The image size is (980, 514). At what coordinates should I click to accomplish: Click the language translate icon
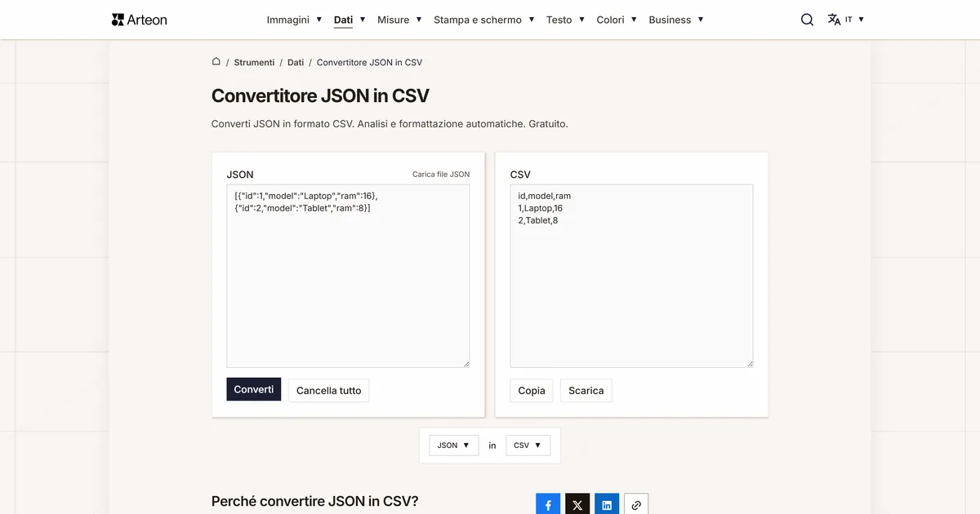coord(834,20)
